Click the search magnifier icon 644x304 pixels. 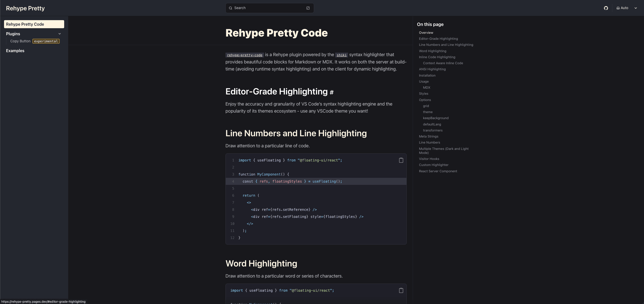(230, 8)
